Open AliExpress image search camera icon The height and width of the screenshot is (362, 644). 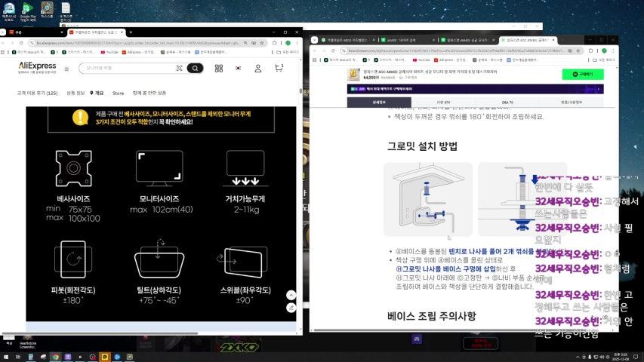tap(180, 68)
